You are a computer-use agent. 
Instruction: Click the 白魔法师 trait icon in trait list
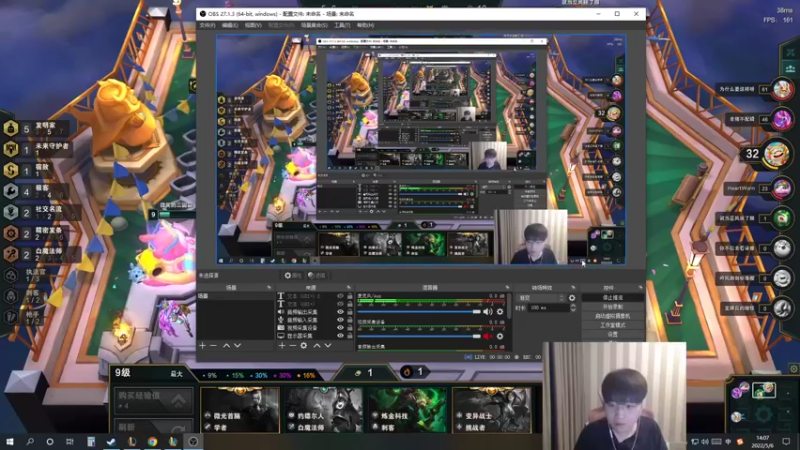click(x=11, y=254)
